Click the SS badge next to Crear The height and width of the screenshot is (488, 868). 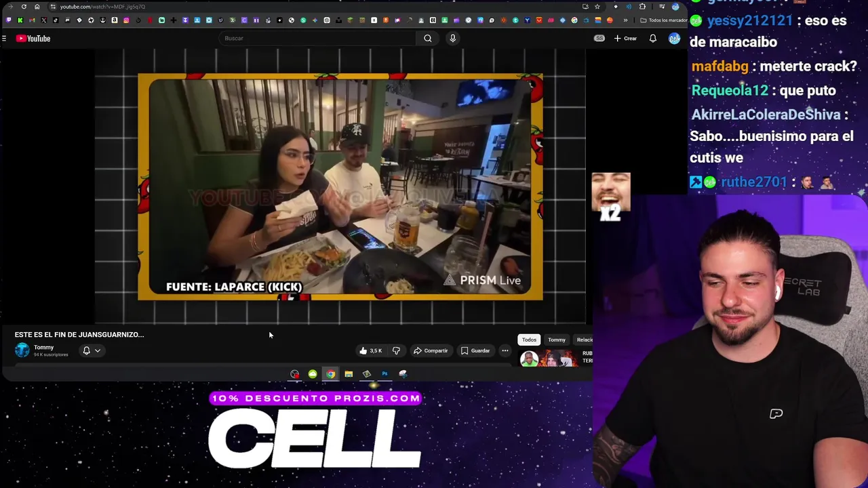click(599, 38)
